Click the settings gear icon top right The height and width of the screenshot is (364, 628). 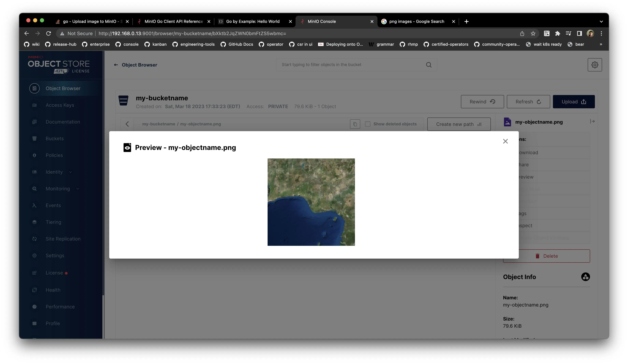pyautogui.click(x=595, y=65)
